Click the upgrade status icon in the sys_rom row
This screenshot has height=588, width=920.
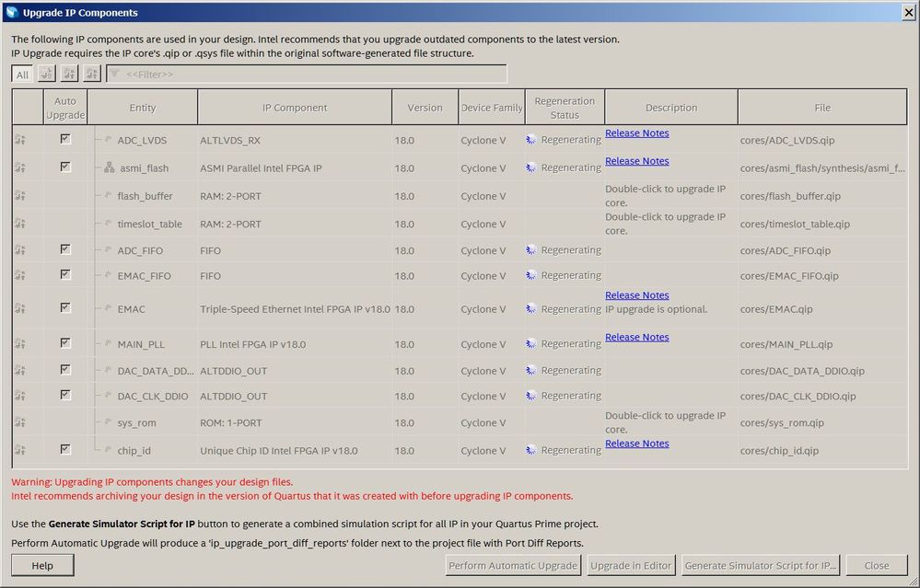pos(20,422)
